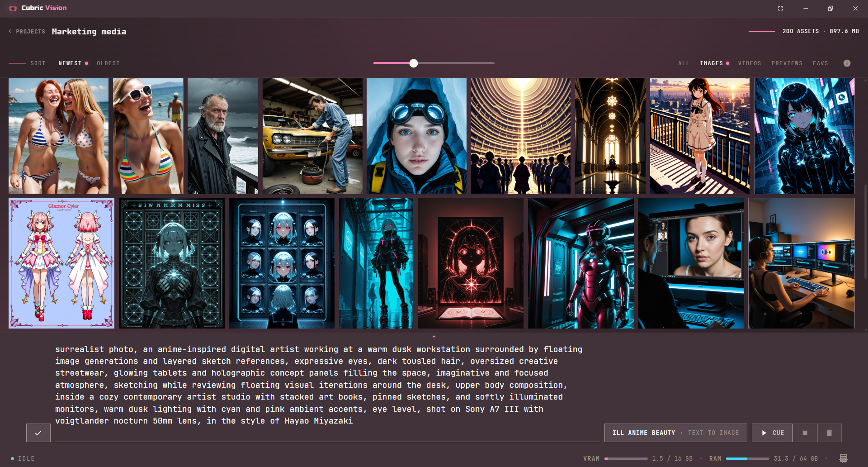Select the anime girl on balcony thumbnail
The image size is (868, 467).
pos(700,136)
